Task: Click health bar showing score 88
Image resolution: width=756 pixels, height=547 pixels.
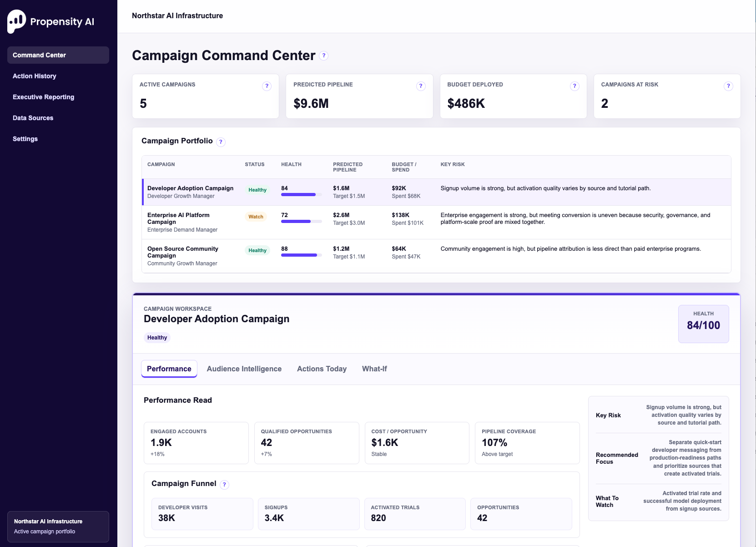Action: coord(302,255)
